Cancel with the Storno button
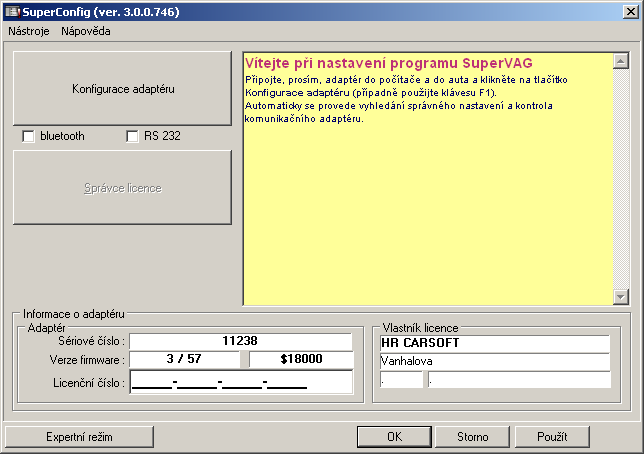 tap(472, 437)
